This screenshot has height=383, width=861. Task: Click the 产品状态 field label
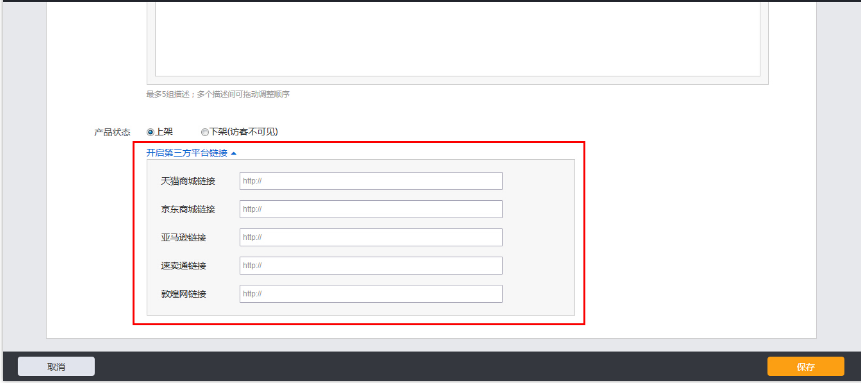click(x=113, y=132)
